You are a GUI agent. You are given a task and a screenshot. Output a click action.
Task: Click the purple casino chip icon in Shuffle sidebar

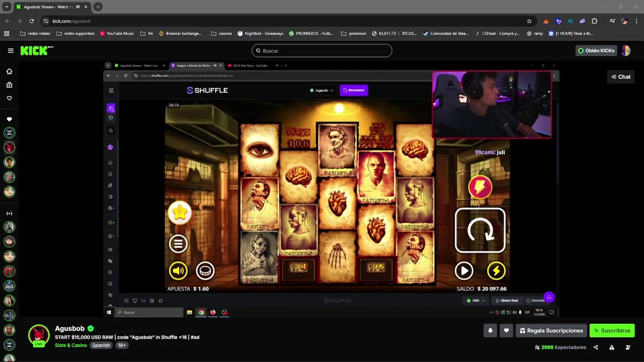pyautogui.click(x=110, y=147)
